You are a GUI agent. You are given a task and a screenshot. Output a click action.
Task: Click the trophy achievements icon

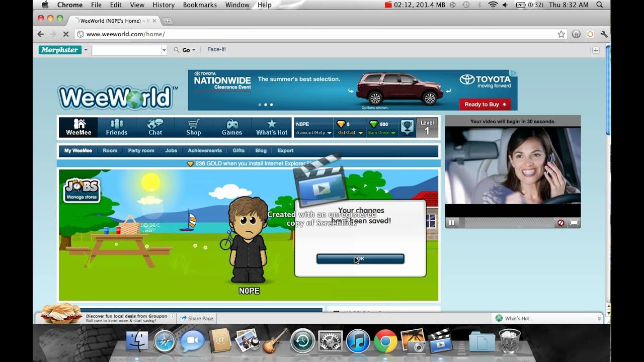[407, 128]
